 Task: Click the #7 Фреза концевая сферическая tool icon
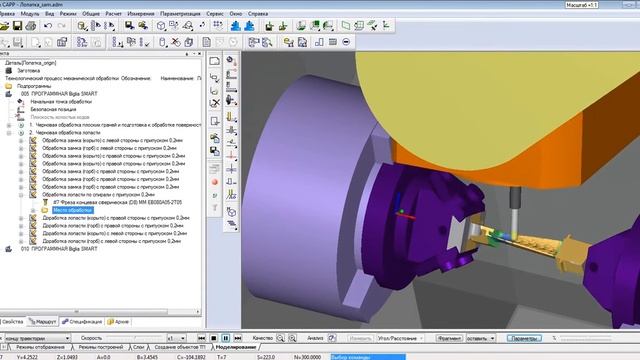pyautogui.click(x=45, y=202)
